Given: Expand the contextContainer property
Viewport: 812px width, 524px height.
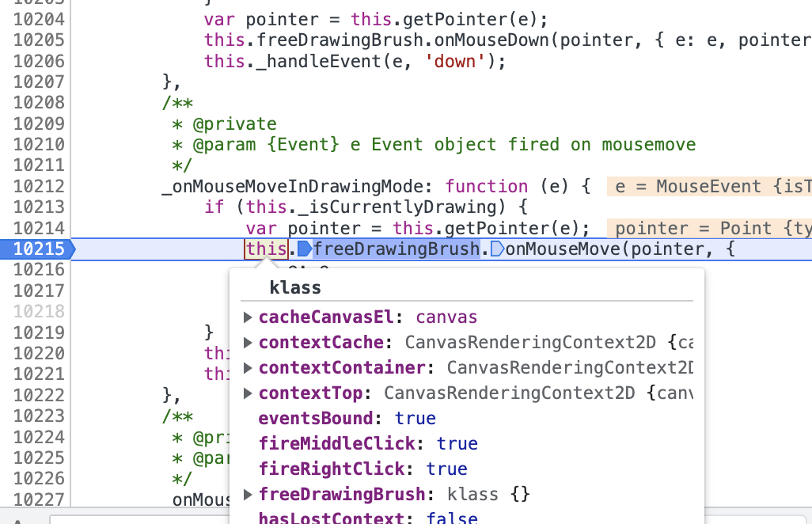Looking at the screenshot, I should click(248, 368).
